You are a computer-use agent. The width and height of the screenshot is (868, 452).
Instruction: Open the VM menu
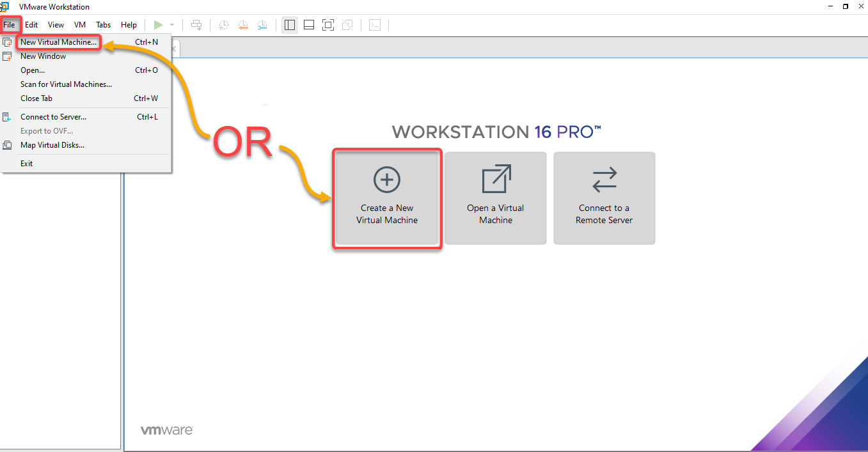[80, 25]
